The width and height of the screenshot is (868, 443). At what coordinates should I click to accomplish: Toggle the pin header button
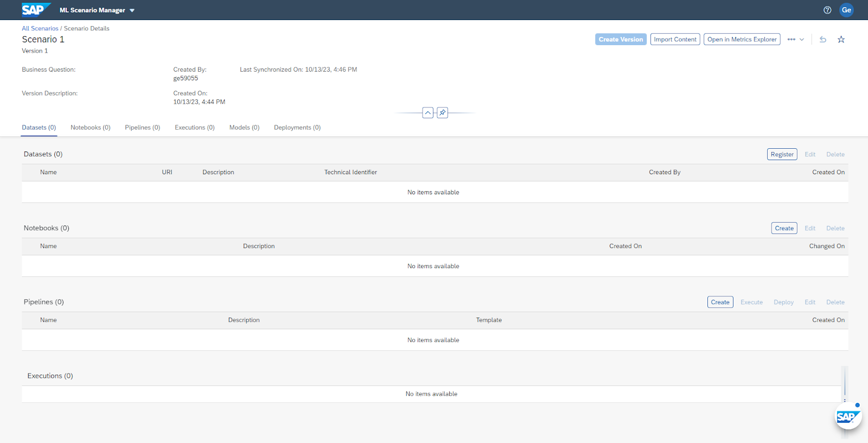443,113
